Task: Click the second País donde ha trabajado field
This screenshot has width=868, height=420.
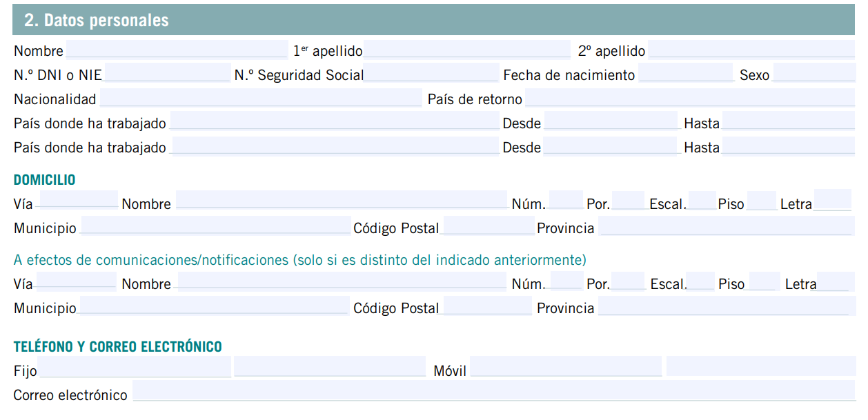Action: point(335,146)
